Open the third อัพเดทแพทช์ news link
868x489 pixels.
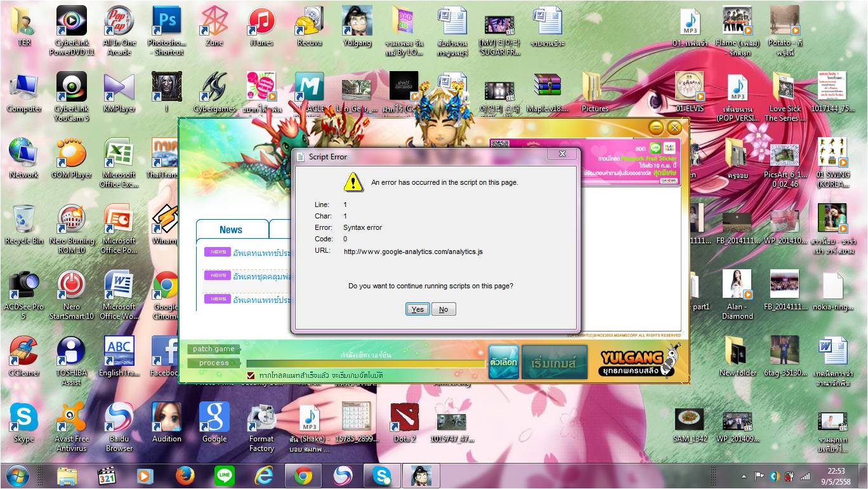tap(261, 300)
